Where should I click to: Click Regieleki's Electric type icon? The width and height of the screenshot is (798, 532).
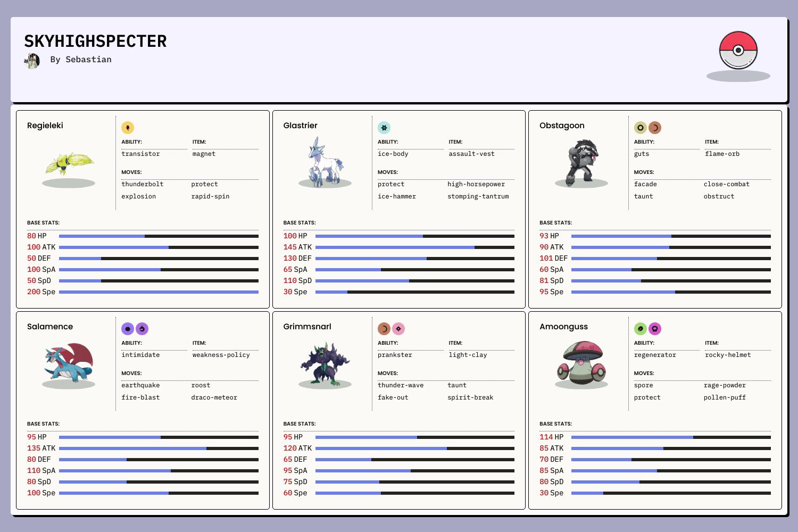coord(128,128)
